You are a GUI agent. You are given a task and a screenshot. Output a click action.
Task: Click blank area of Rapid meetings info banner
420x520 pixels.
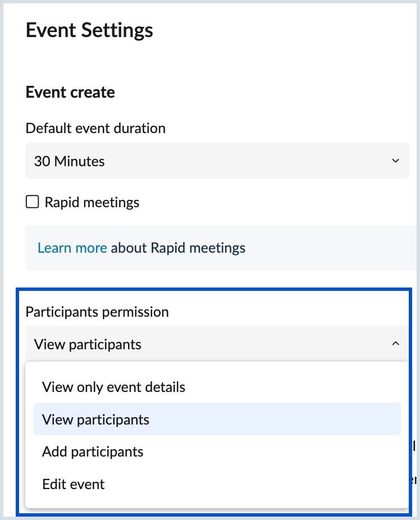click(331, 248)
